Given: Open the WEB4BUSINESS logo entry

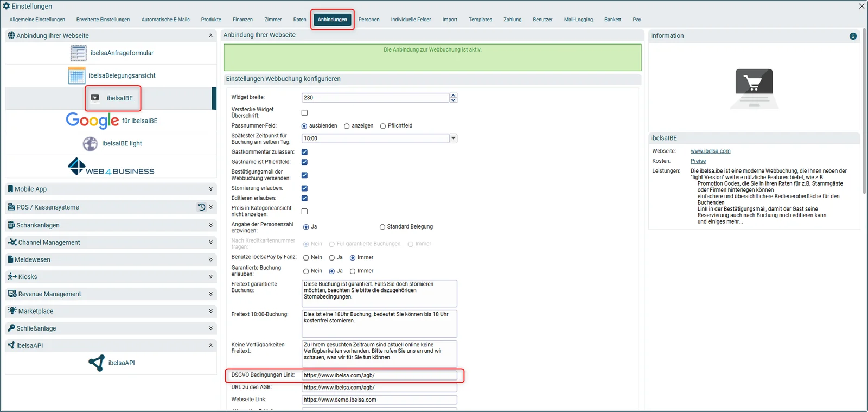Looking at the screenshot, I should coord(111,167).
